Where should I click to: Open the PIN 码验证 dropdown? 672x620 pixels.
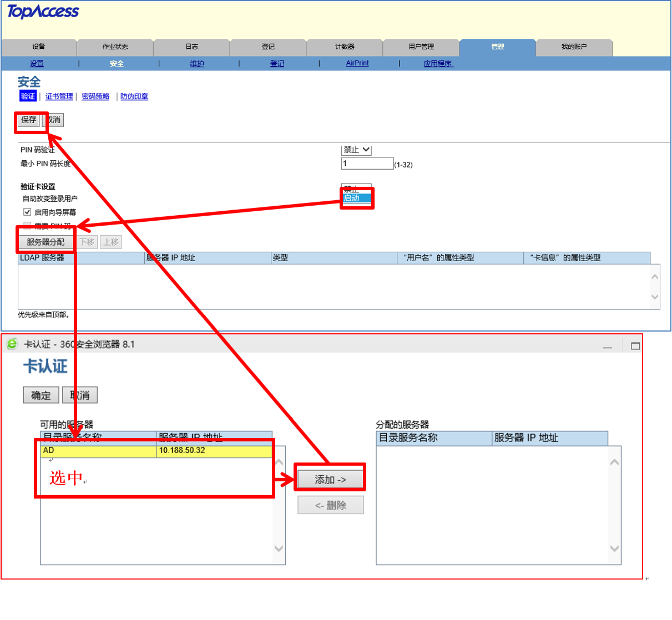(356, 150)
